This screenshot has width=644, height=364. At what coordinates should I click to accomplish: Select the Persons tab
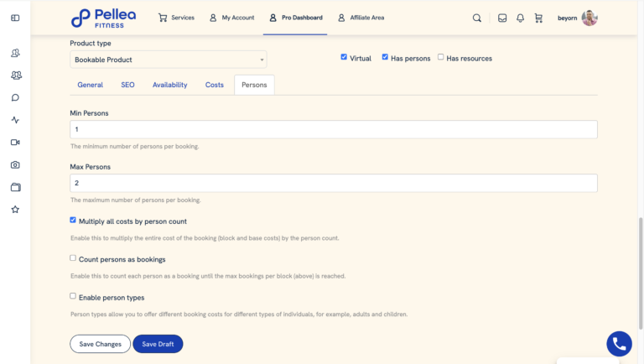[x=254, y=85]
